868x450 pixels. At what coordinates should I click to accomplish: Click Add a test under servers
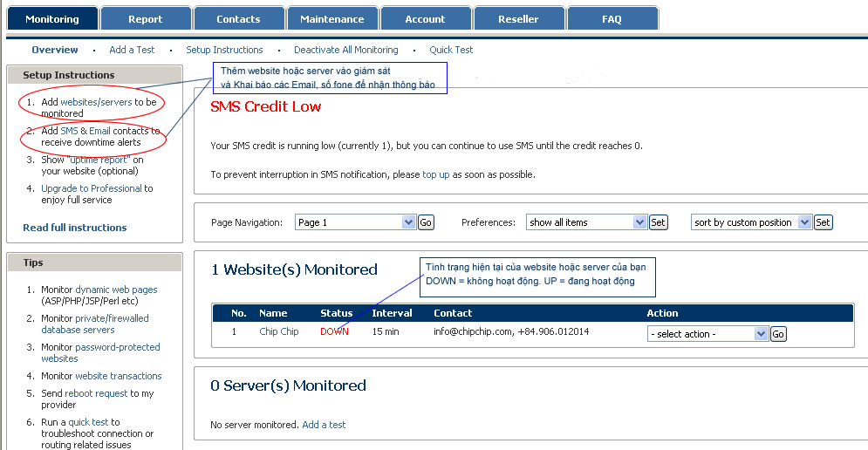click(x=324, y=425)
